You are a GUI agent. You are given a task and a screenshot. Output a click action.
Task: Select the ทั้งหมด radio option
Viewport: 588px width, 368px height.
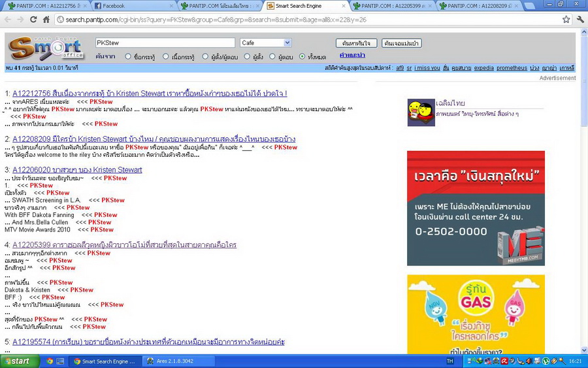302,57
